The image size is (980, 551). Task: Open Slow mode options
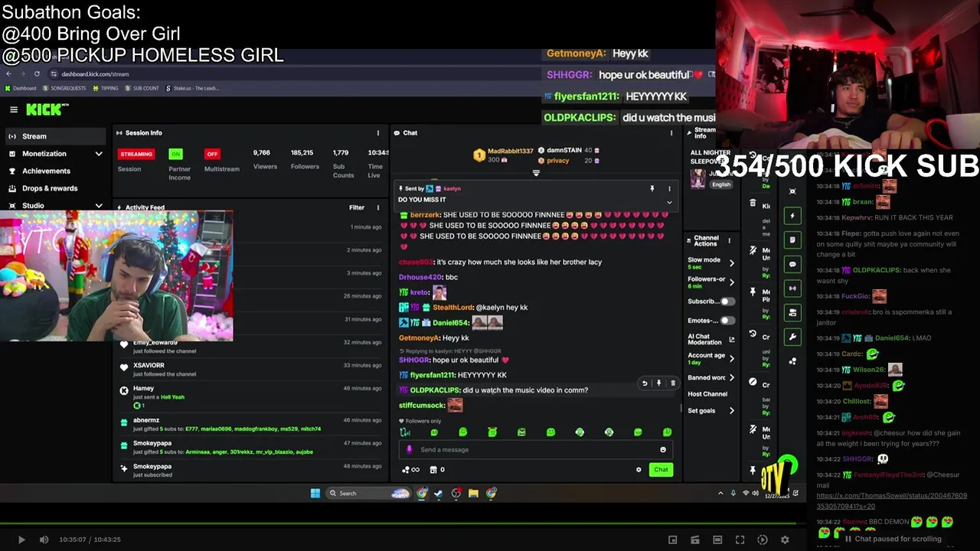pyautogui.click(x=710, y=262)
